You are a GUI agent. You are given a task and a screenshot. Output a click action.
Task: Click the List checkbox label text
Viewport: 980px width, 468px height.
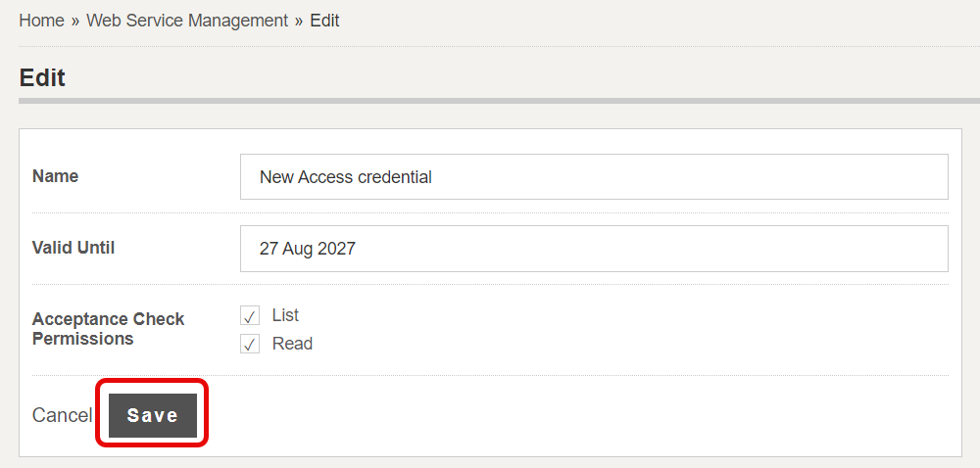pos(285,315)
